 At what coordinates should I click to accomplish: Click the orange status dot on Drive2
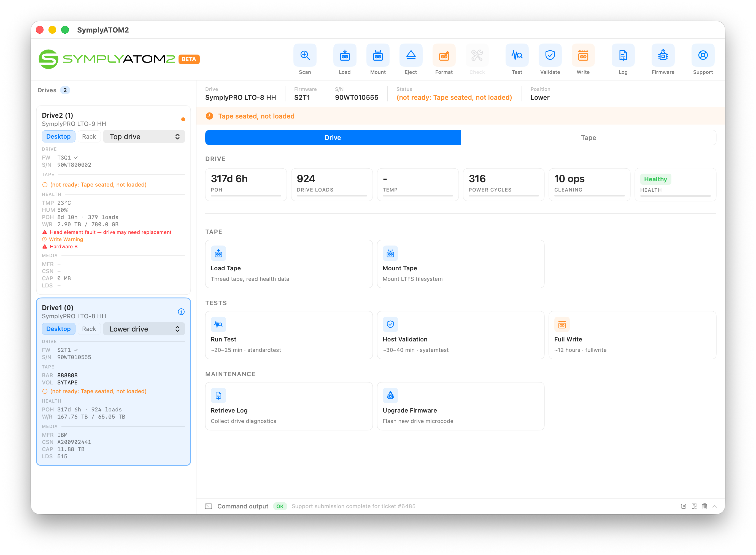[183, 119]
